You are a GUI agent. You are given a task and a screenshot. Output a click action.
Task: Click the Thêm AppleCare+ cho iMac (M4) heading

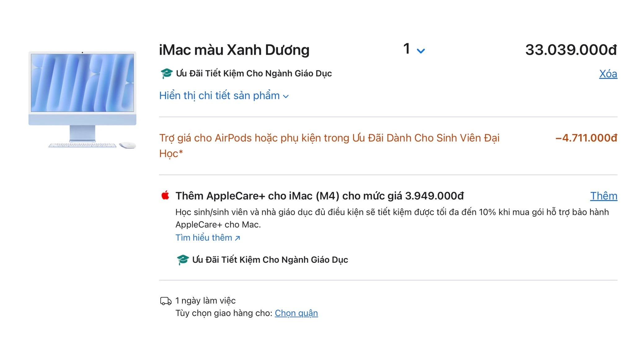coord(320,196)
